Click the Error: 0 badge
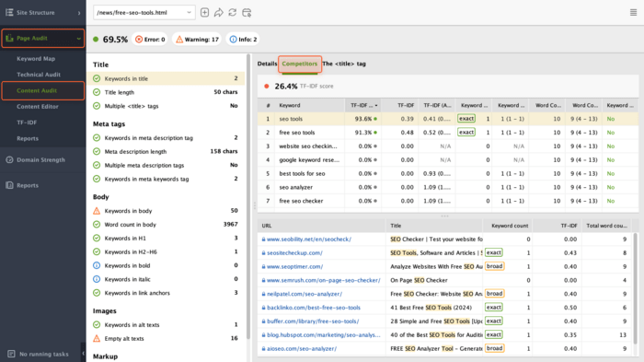Image resolution: width=644 pixels, height=362 pixels. click(x=150, y=39)
